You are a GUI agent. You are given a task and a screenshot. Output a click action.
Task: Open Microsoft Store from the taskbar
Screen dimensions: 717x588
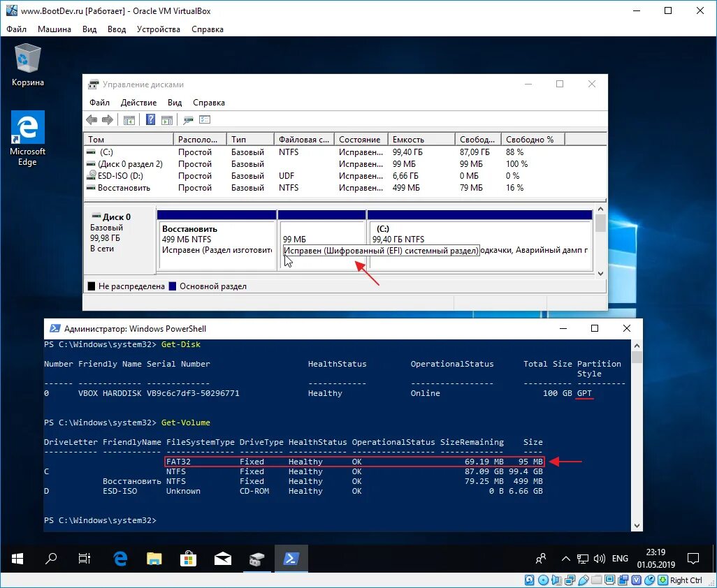pos(189,558)
